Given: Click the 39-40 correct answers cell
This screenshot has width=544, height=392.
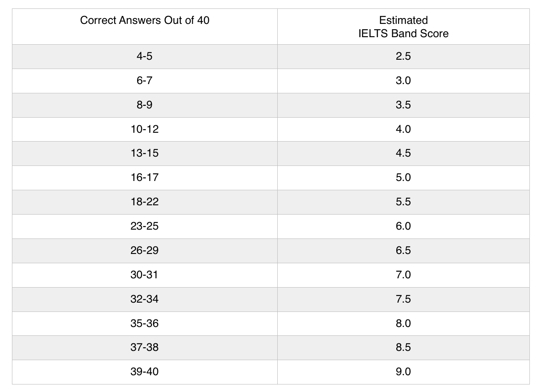Looking at the screenshot, I should point(145,372).
